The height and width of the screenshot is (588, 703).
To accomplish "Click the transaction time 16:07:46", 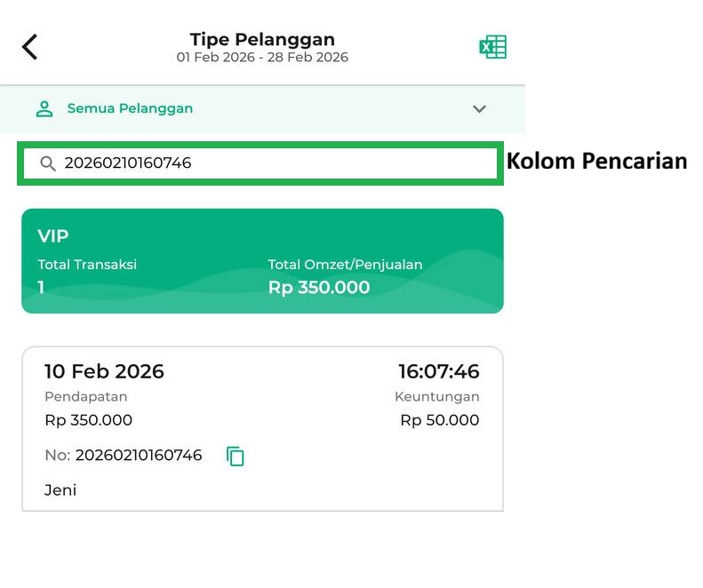I will tap(438, 371).
